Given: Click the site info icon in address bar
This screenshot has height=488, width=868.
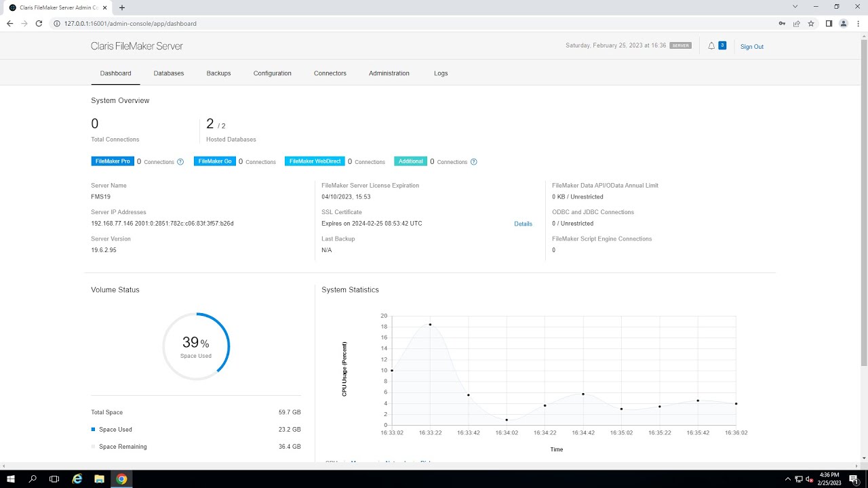Looking at the screenshot, I should (x=58, y=23).
